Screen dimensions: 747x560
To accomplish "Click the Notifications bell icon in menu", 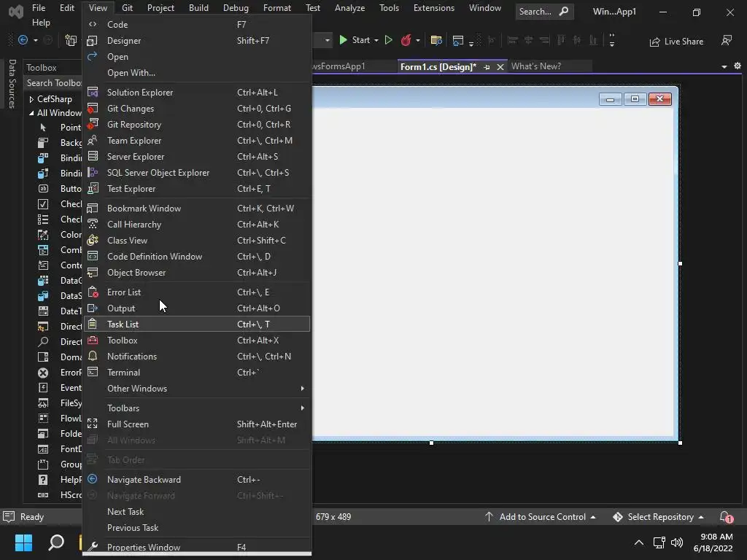I will click(x=93, y=356).
